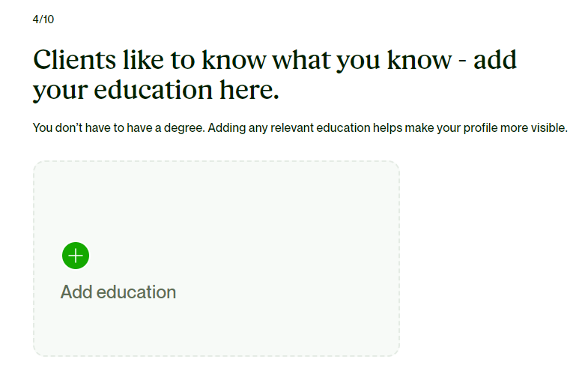Click the top edge of the dashed card border

click(x=216, y=162)
